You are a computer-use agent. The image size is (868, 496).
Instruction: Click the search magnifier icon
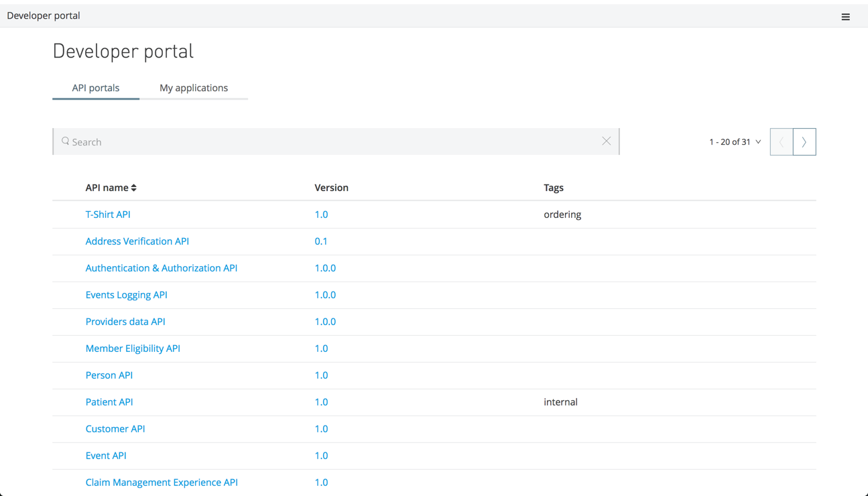point(65,141)
